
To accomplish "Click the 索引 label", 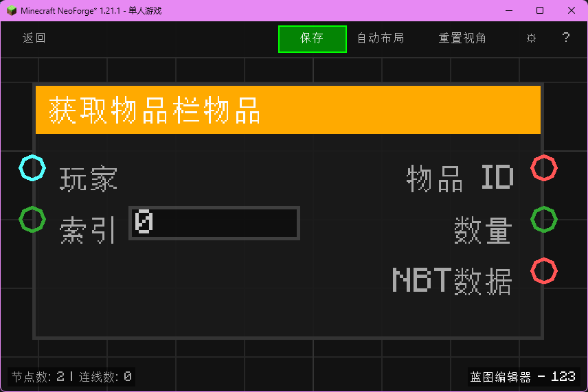I will point(87,231).
